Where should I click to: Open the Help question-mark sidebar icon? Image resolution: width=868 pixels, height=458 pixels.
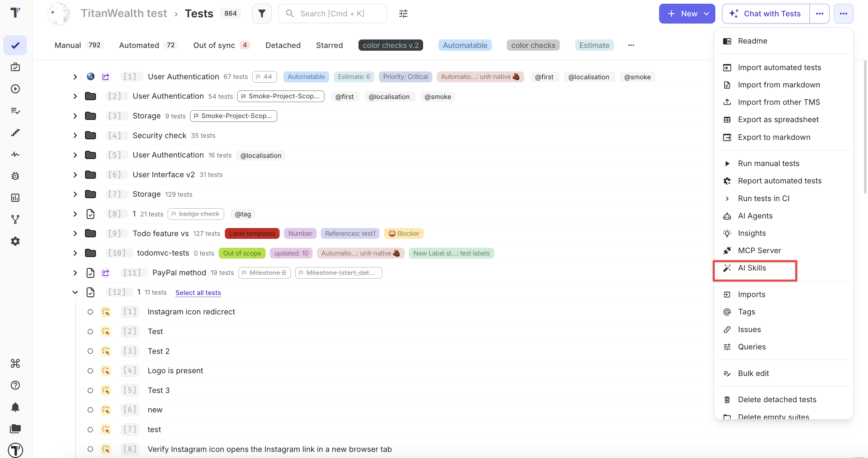(15, 385)
